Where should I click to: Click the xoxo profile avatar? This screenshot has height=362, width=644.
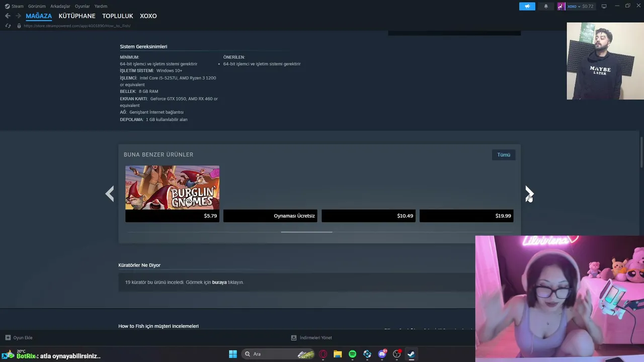pyautogui.click(x=561, y=6)
